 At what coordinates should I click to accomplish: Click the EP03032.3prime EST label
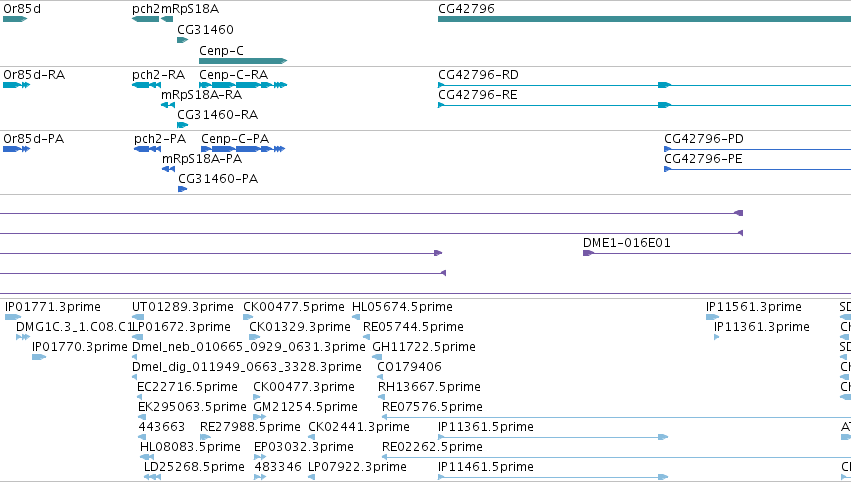coord(304,448)
